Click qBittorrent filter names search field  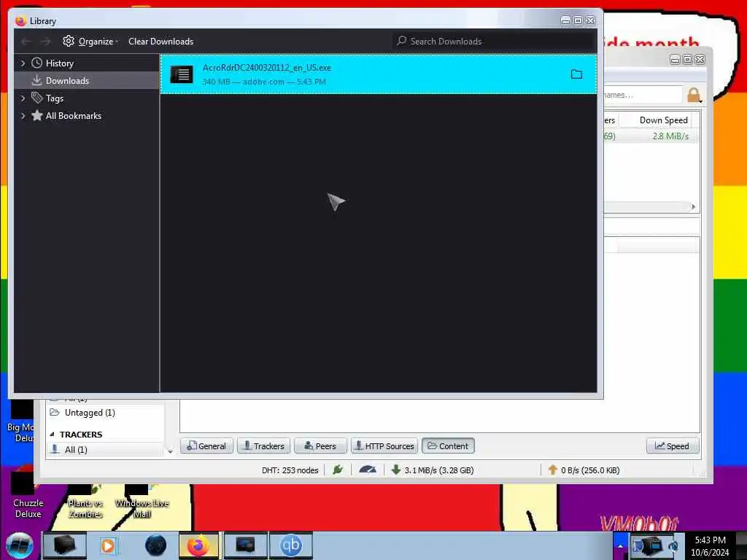(x=642, y=95)
